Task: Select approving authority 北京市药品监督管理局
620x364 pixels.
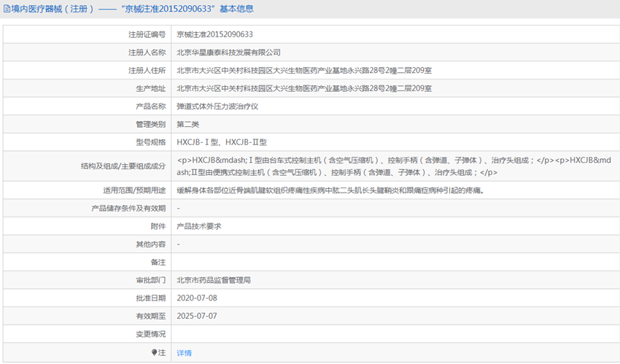Action: (x=214, y=280)
